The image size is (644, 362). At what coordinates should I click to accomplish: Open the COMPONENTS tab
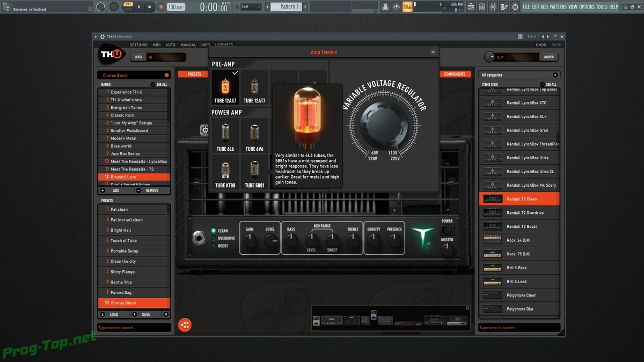tap(455, 74)
